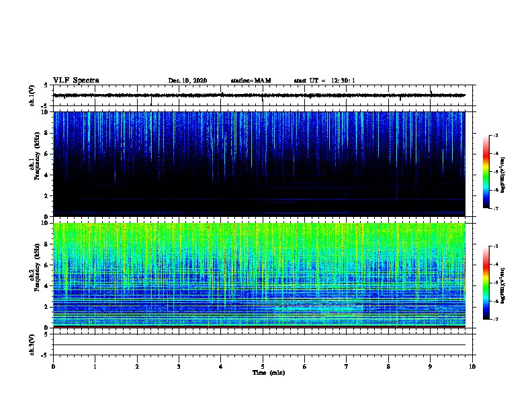Click the ch.1 spectrogram color scale bar
The width and height of the screenshot is (532, 411).
[486, 172]
